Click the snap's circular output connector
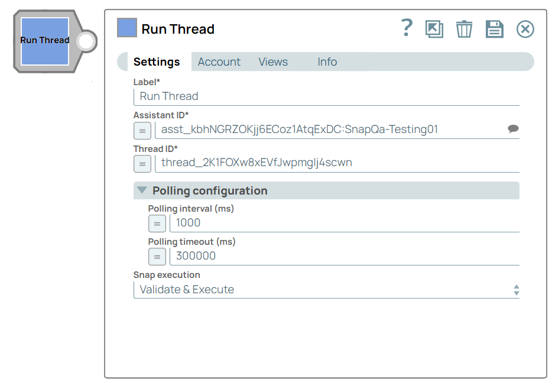This screenshot has height=392, width=552. point(86,41)
